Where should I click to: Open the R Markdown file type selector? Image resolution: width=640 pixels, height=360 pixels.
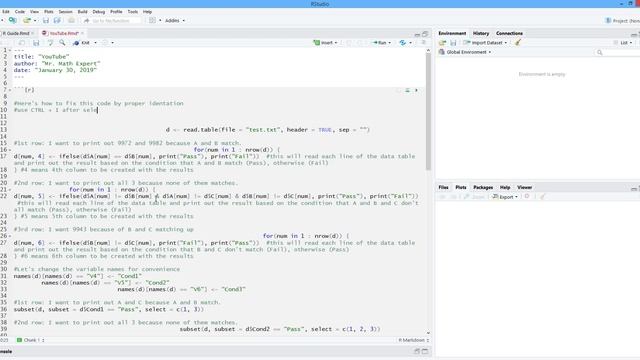pyautogui.click(x=413, y=340)
